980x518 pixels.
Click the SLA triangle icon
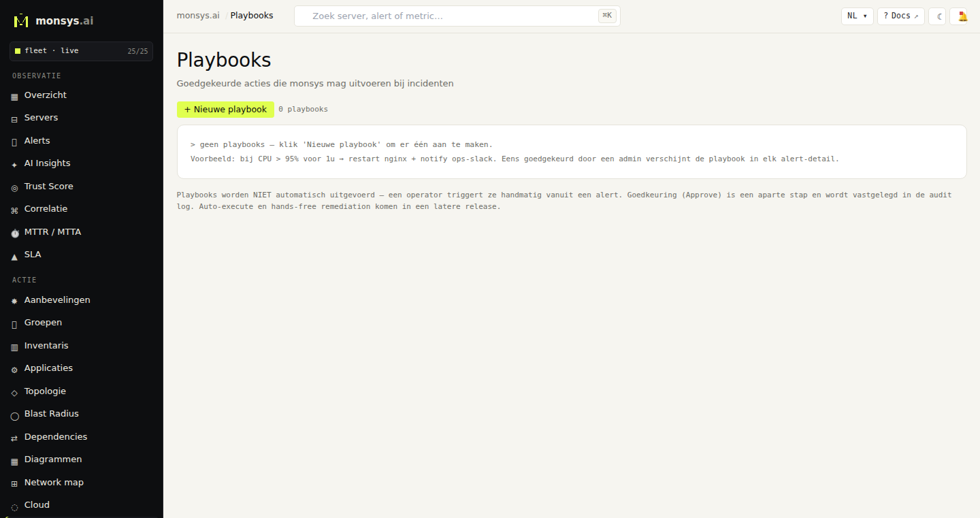(14, 257)
